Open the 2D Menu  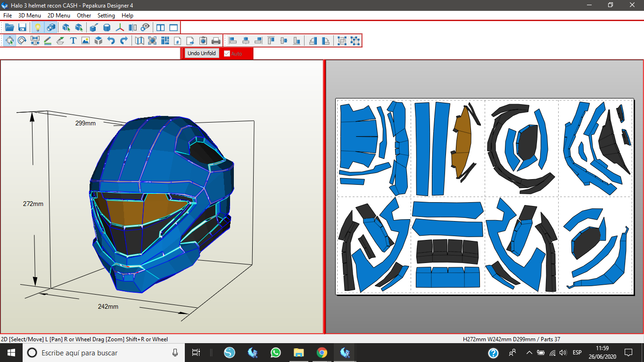[x=59, y=16]
